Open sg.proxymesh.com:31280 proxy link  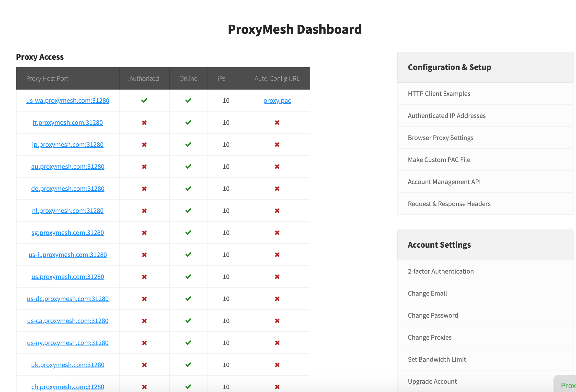68,233
